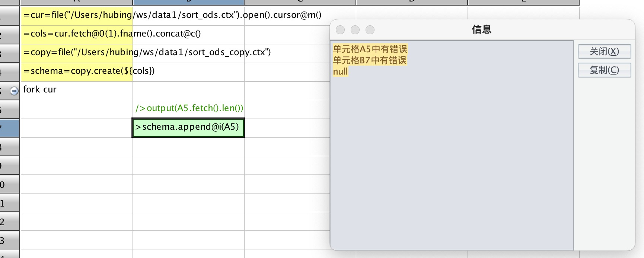The width and height of the screenshot is (644, 258).
Task: Click the 单元格B7中有错误 error line
Action: tap(370, 60)
